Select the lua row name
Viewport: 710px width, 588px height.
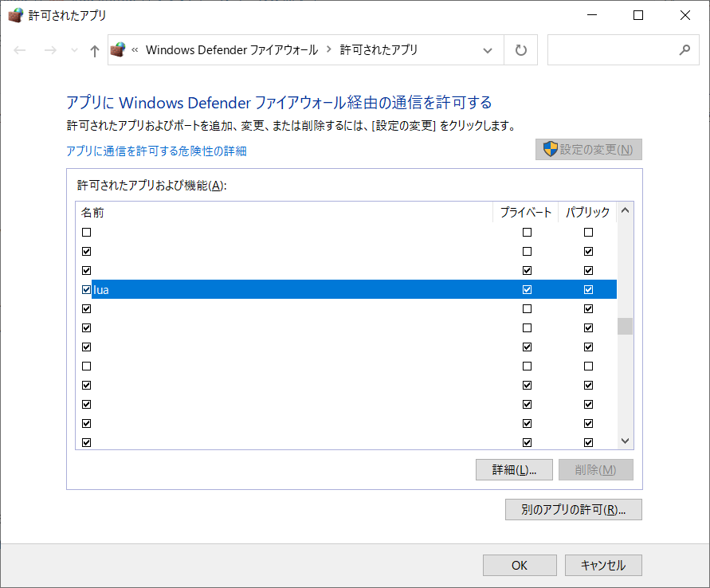(x=101, y=290)
